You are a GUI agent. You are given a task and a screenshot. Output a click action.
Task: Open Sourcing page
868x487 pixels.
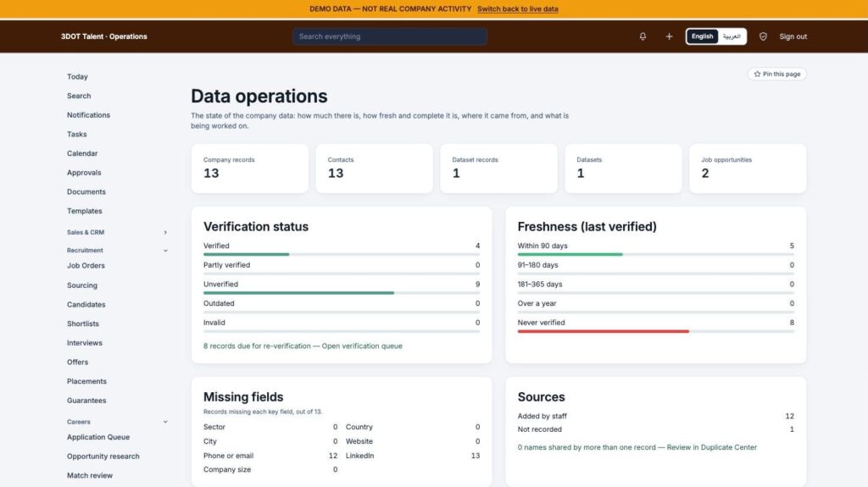coord(82,285)
